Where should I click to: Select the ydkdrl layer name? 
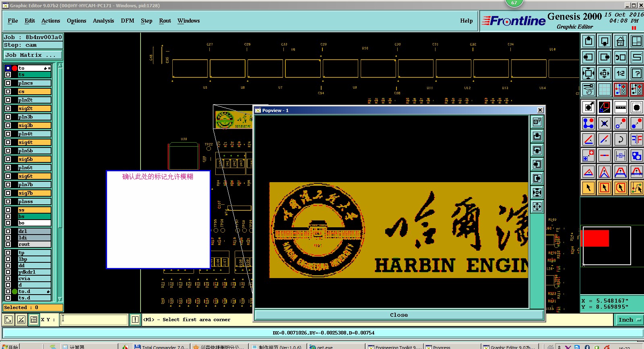(34, 272)
